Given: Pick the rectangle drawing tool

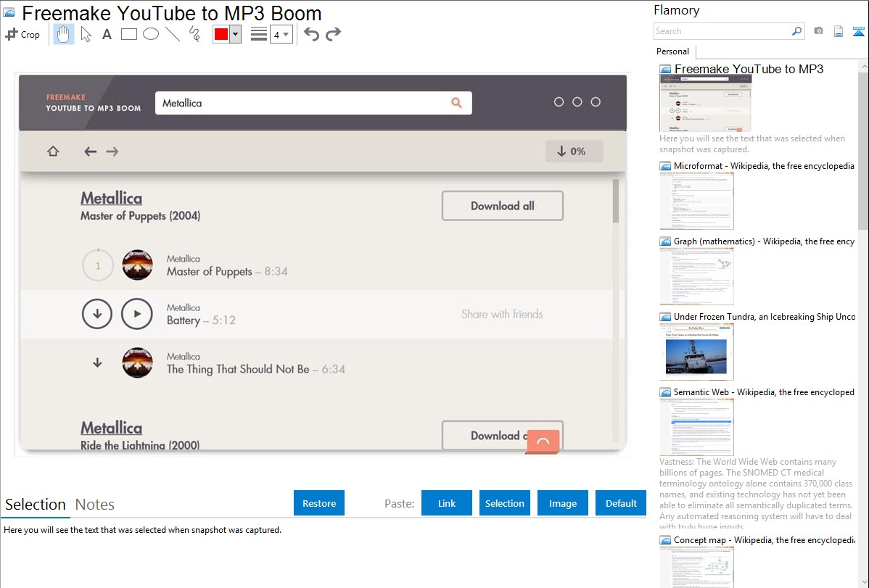Looking at the screenshot, I should tap(128, 34).
